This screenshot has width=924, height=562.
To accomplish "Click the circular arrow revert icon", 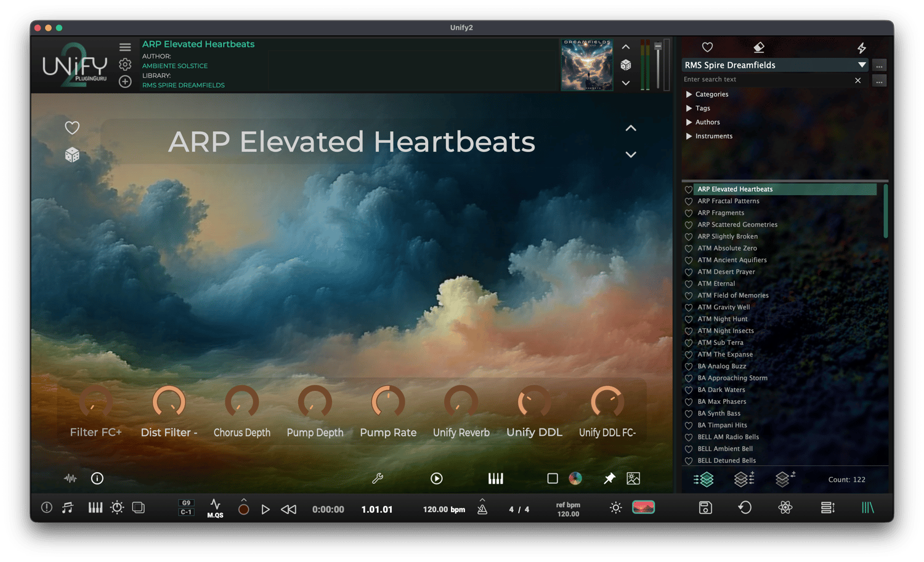I will (x=745, y=508).
